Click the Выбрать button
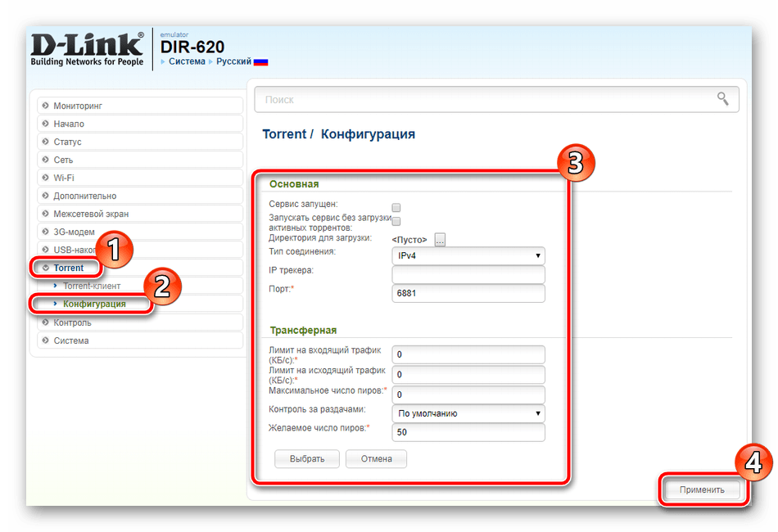This screenshot has height=532, width=778. (307, 459)
